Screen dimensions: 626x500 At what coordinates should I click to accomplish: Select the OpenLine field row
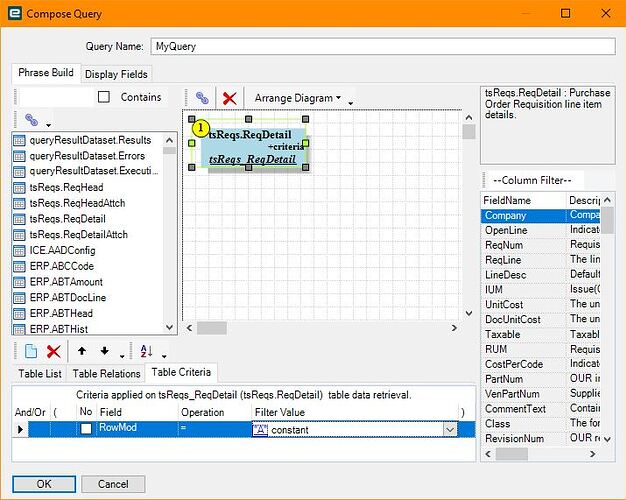(541, 230)
